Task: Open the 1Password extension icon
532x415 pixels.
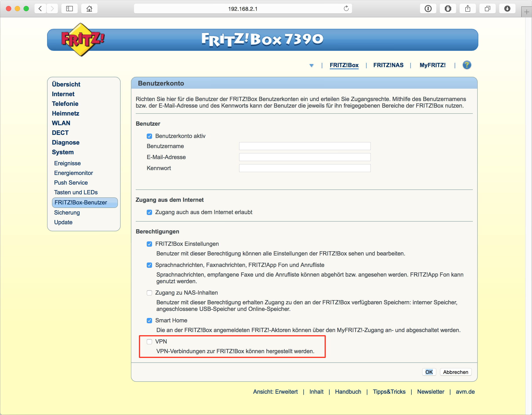Action: pos(428,9)
